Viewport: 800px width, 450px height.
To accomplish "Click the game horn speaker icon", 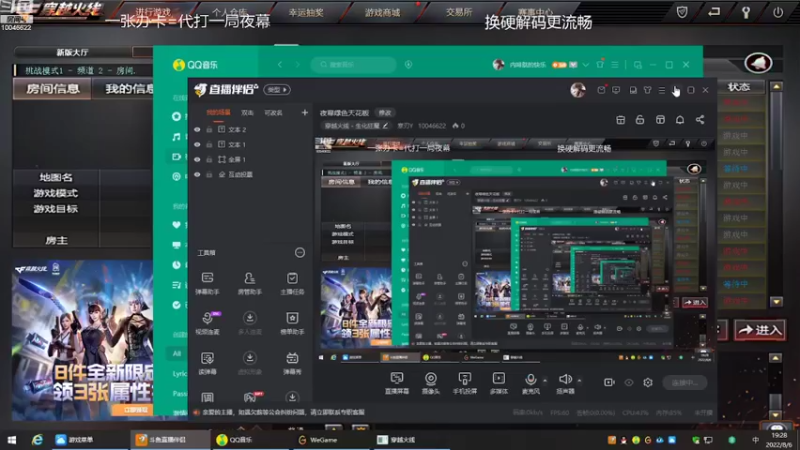I will click(x=758, y=63).
